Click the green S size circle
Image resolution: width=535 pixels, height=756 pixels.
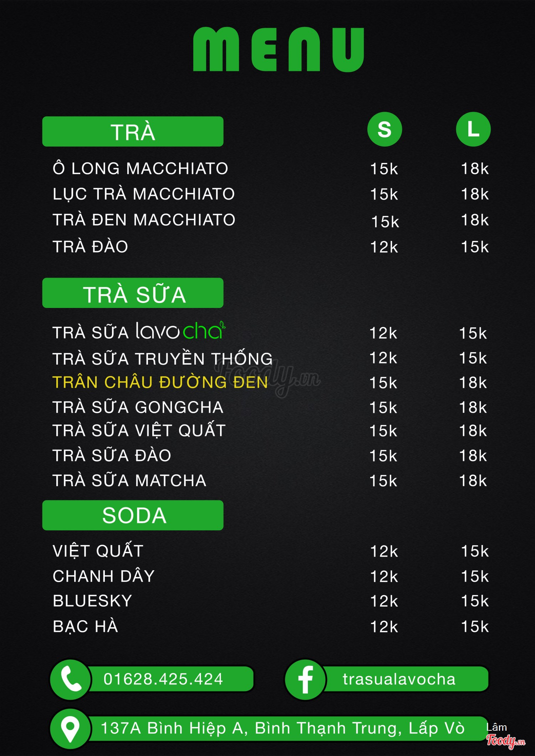pyautogui.click(x=384, y=129)
